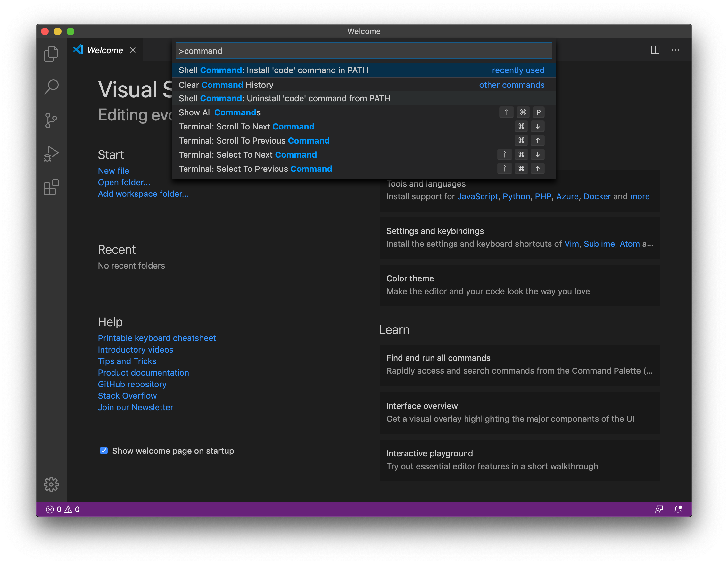This screenshot has width=728, height=564.
Task: Run Shell Command: Uninstall 'code' command from PATH
Action: click(x=364, y=98)
